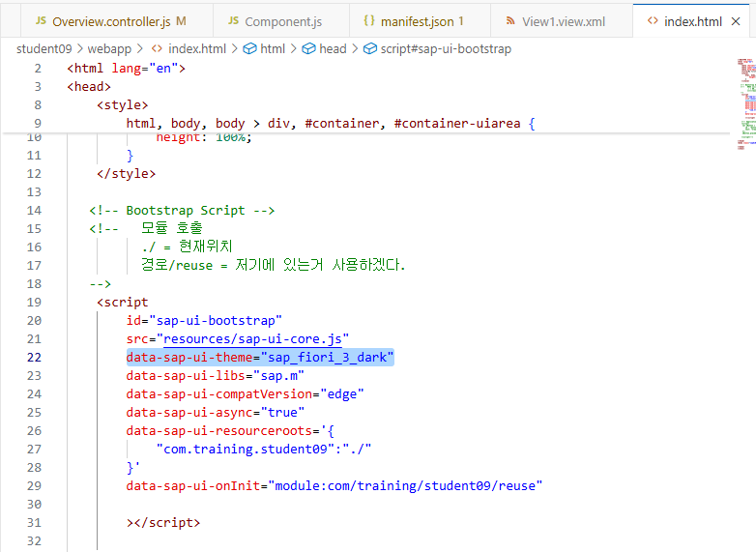
Task: Click data-sap-ui-compatVersion="edge" line
Action: coord(245,393)
